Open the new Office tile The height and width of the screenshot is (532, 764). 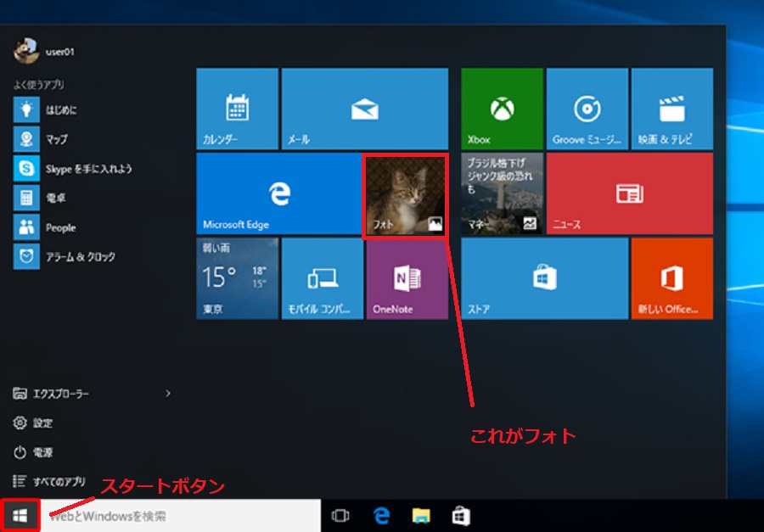pyautogui.click(x=671, y=278)
